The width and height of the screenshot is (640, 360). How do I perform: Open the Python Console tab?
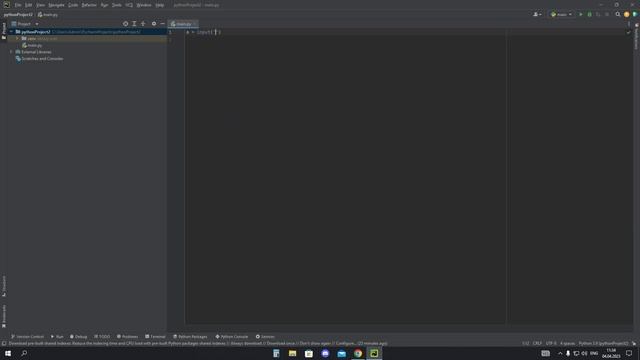click(232, 337)
